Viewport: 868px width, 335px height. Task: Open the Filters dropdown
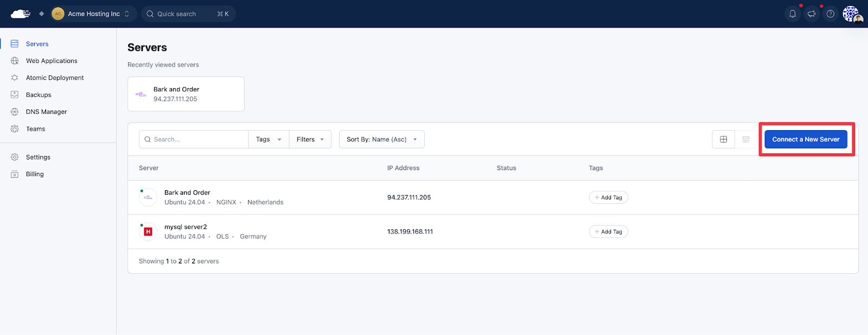pyautogui.click(x=310, y=139)
